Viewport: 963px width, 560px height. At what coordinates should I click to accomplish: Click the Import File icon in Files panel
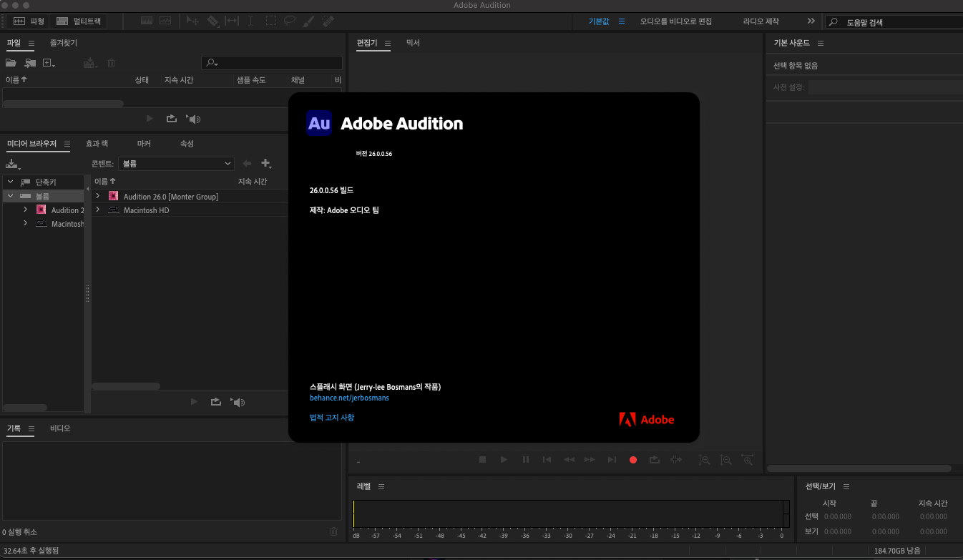[x=29, y=63]
